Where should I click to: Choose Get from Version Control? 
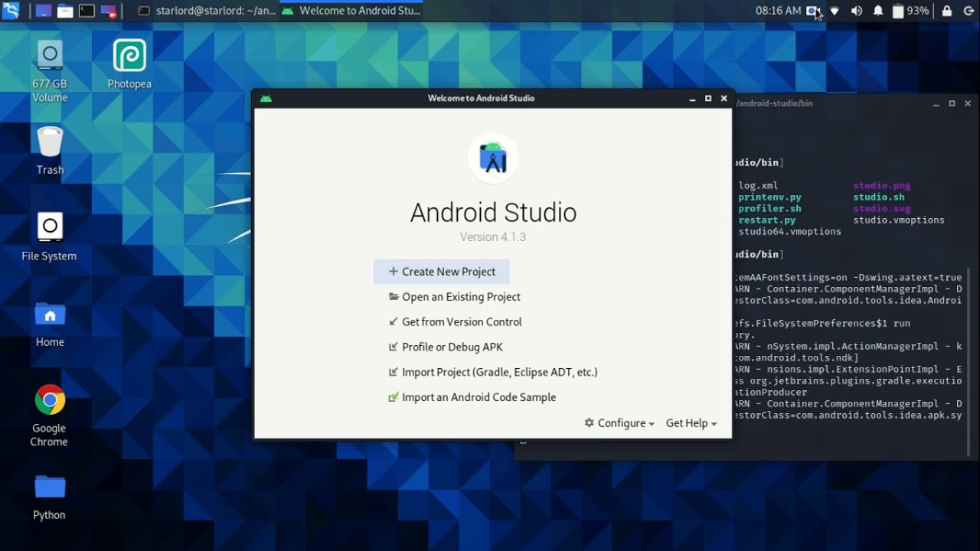pos(456,322)
